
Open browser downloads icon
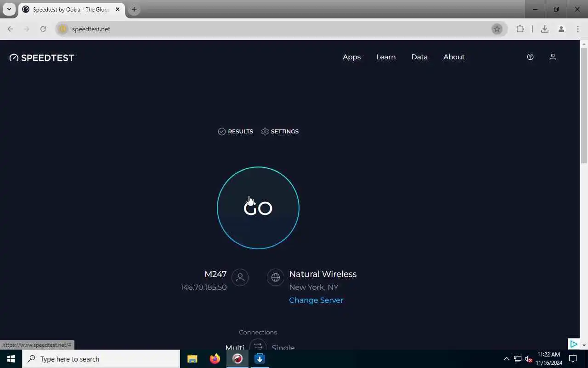pos(545,29)
